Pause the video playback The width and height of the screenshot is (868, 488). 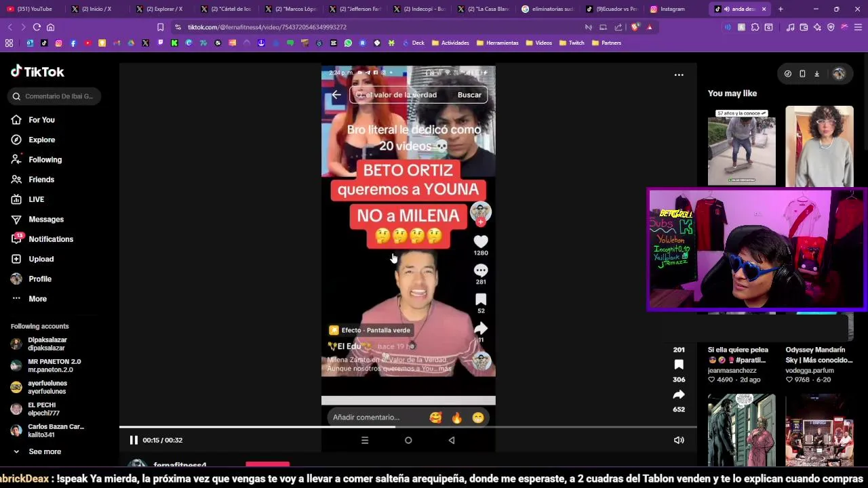point(134,440)
